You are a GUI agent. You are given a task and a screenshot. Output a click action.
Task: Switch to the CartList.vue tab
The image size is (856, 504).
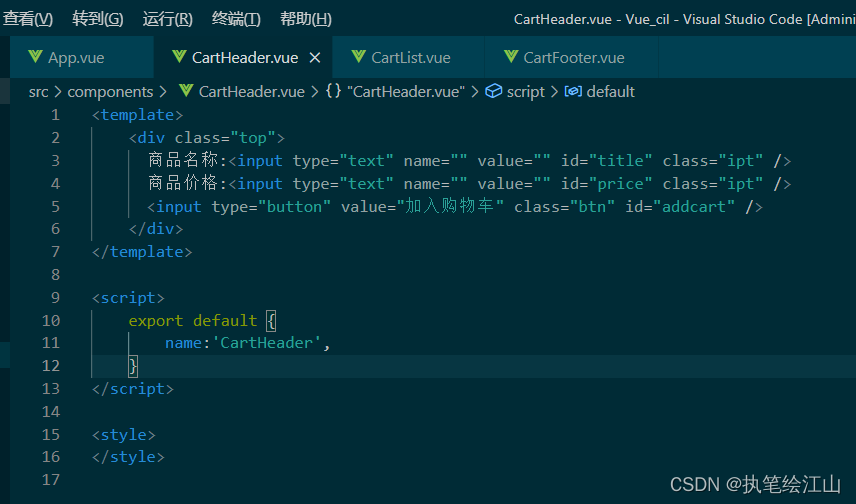click(409, 57)
